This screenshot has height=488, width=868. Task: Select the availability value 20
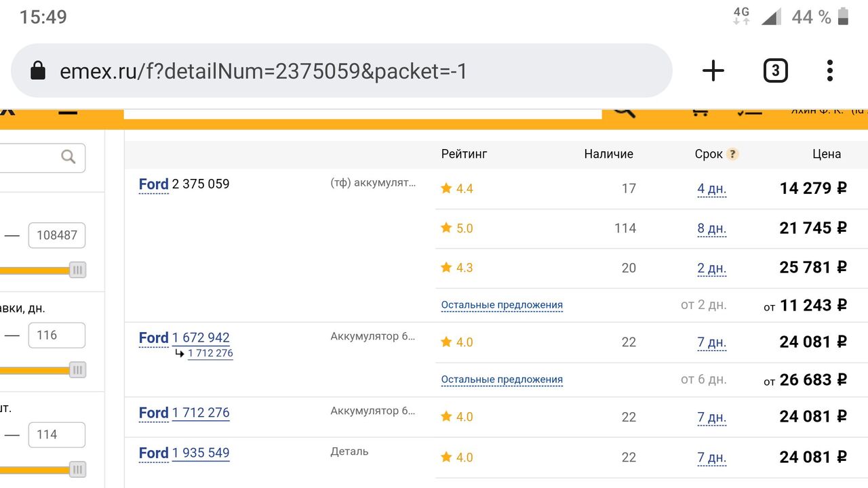[x=629, y=268]
